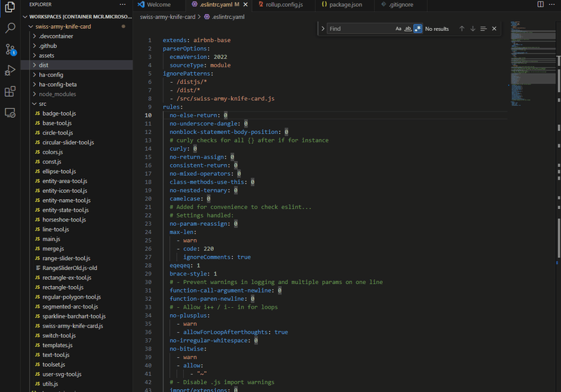Open Source Control view with pending change
The height and width of the screenshot is (392, 561).
point(10,49)
